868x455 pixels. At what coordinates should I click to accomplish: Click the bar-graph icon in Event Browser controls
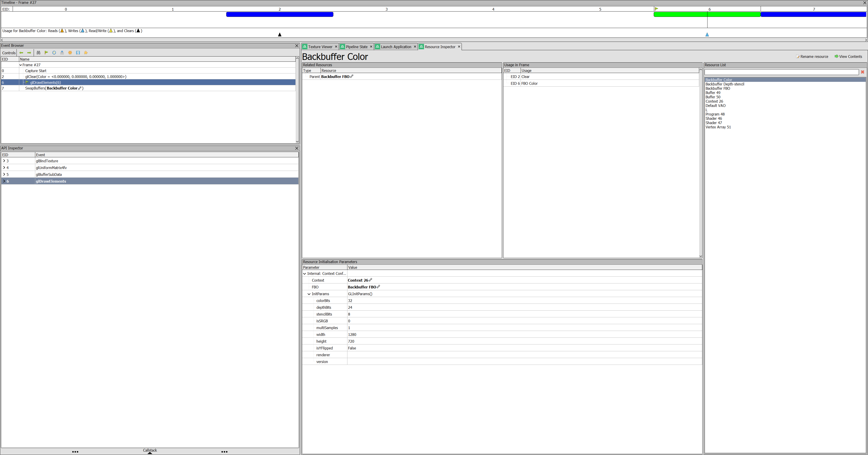62,53
